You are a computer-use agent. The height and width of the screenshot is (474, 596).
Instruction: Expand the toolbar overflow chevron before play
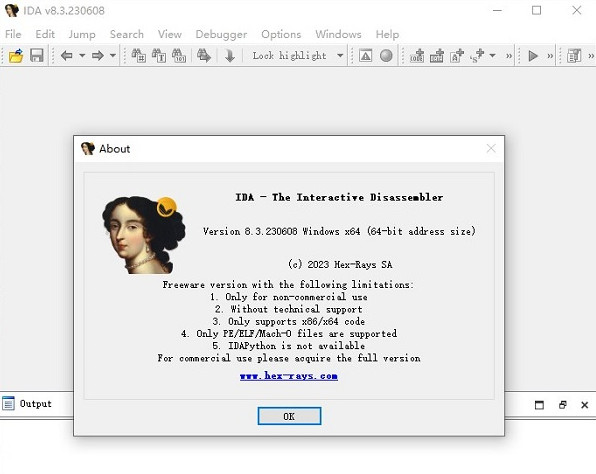(509, 56)
